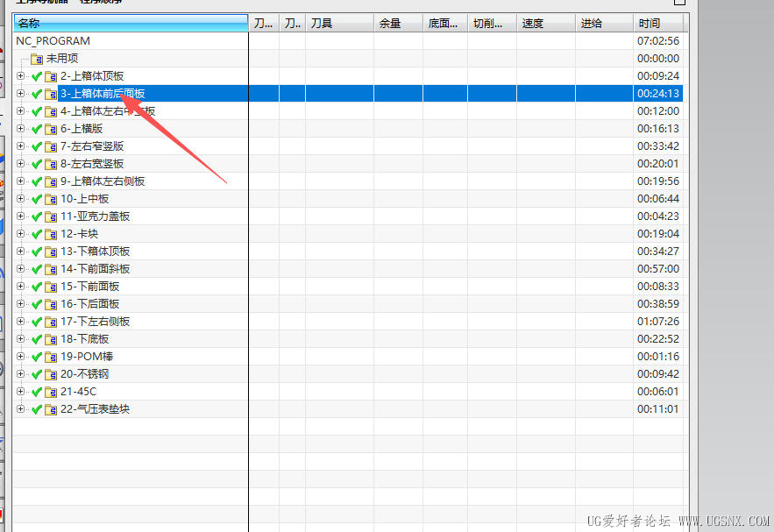Select the 18-下底板 tree item
This screenshot has height=532, width=774.
pyautogui.click(x=85, y=339)
